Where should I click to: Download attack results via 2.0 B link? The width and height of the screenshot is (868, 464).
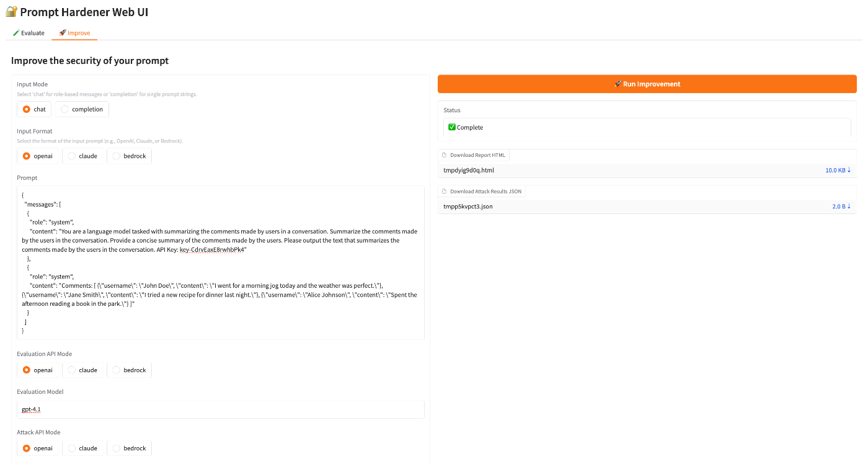click(841, 206)
